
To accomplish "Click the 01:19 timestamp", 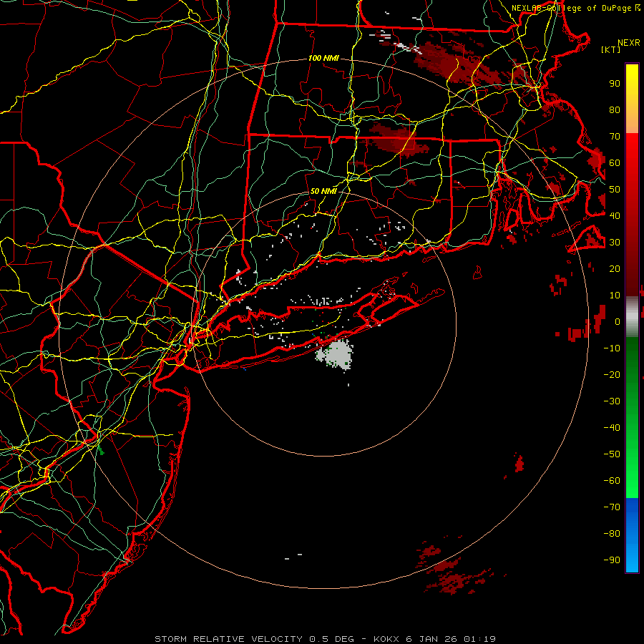I will click(x=480, y=639).
